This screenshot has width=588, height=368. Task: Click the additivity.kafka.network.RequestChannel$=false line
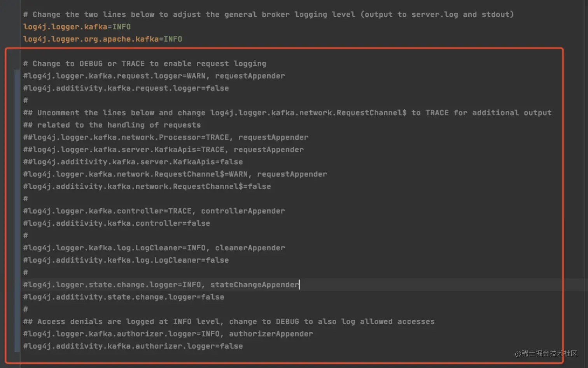[x=147, y=187]
